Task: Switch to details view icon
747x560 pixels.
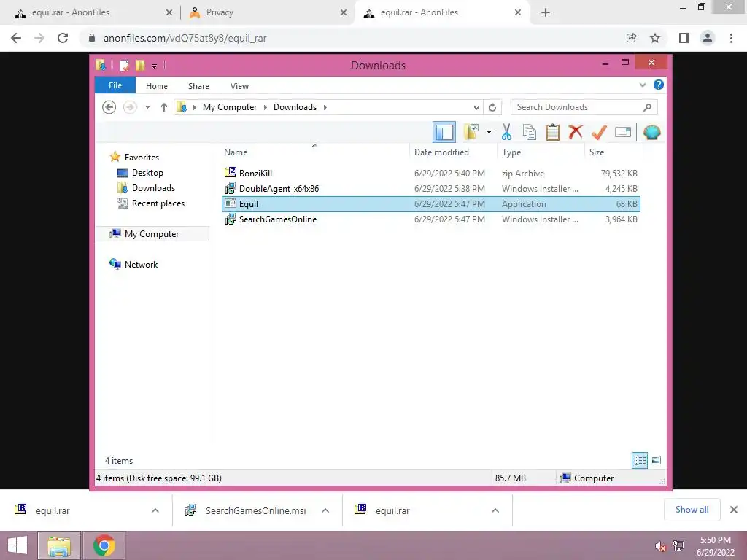Action: (x=640, y=460)
